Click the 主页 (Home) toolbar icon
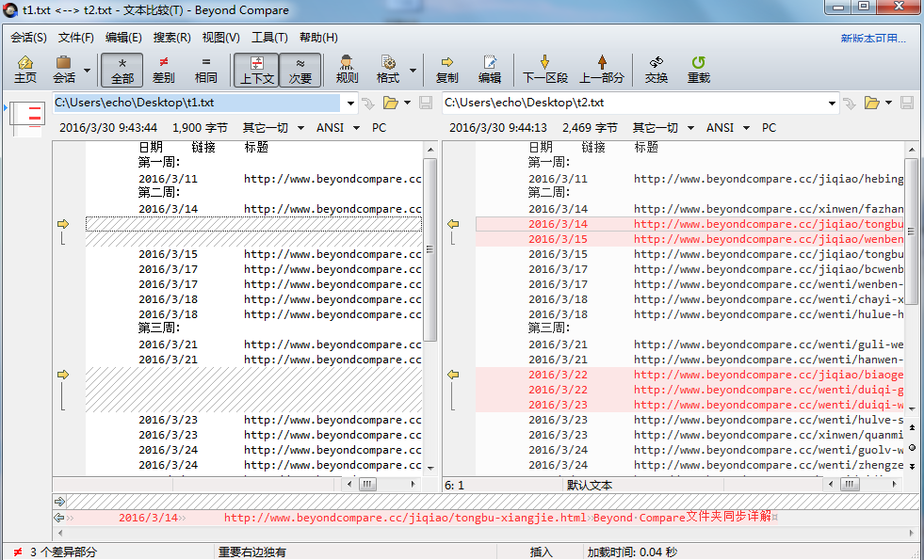This screenshot has width=924, height=560. tap(25, 70)
